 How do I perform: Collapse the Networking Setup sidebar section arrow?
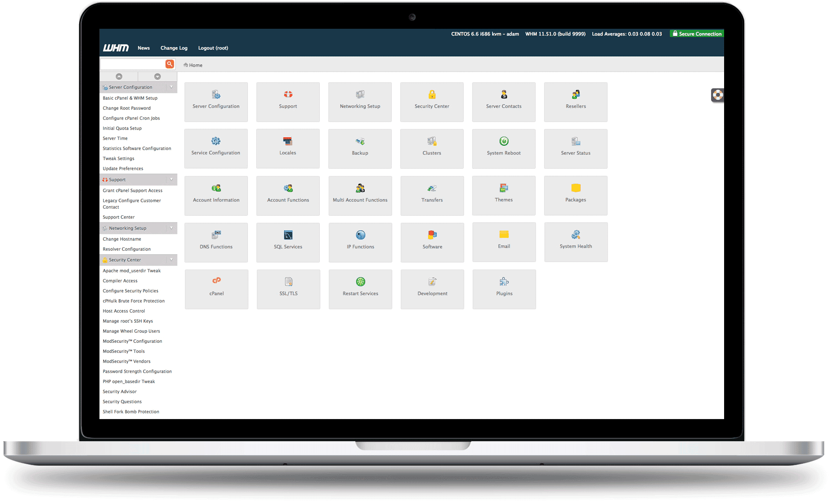[171, 228]
